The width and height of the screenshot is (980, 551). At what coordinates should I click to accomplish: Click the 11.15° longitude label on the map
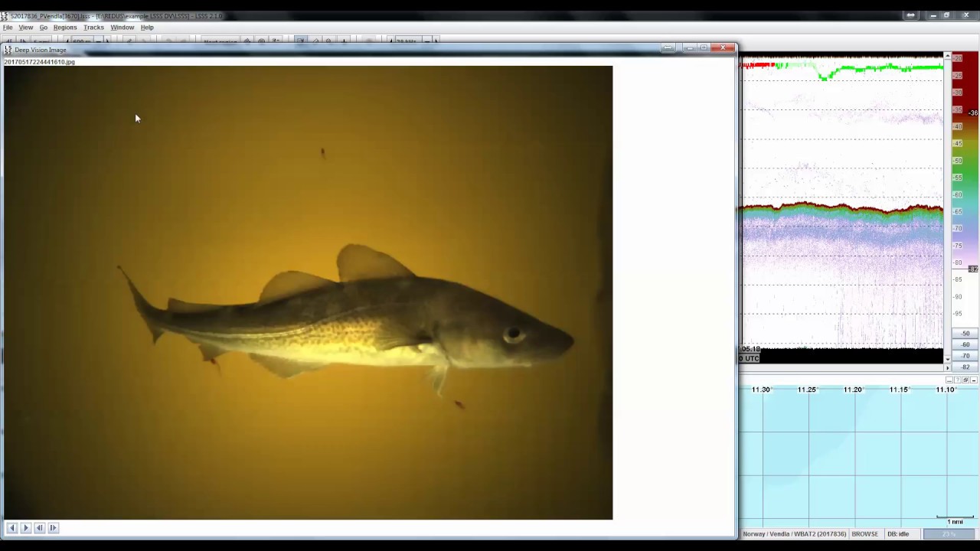[899, 390]
